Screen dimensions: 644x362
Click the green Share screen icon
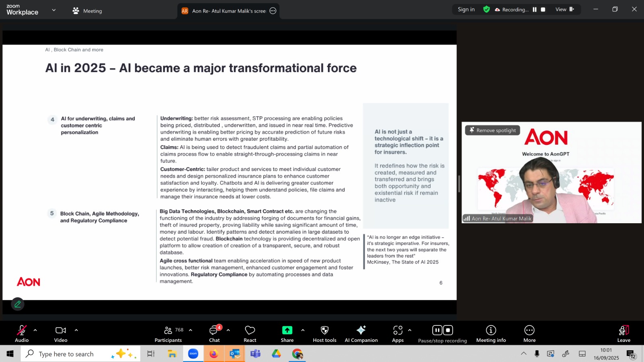tap(287, 330)
